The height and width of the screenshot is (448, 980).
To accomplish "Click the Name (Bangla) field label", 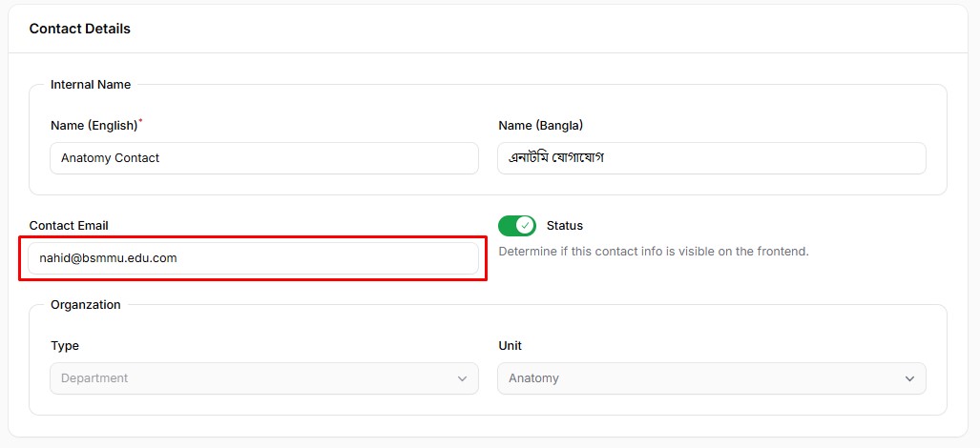I will 541,126.
